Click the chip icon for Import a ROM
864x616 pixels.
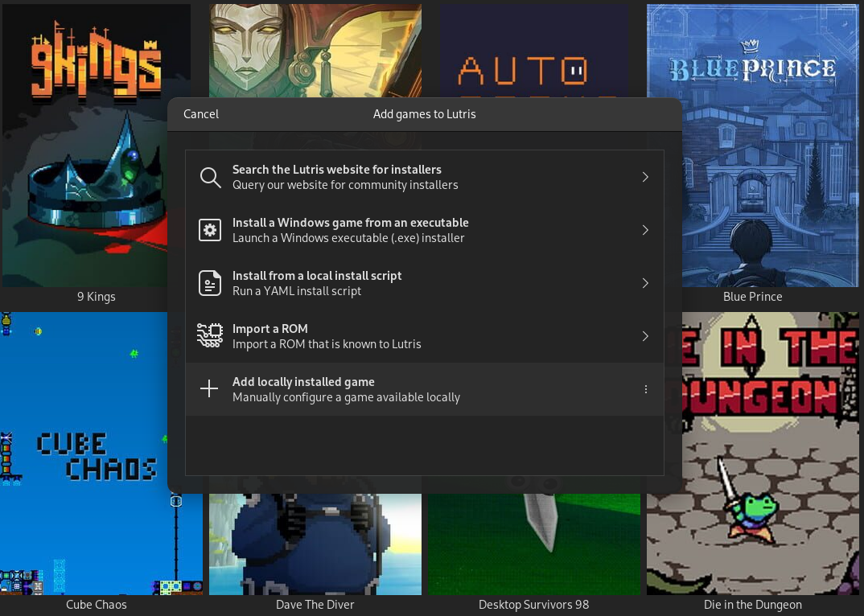210,336
